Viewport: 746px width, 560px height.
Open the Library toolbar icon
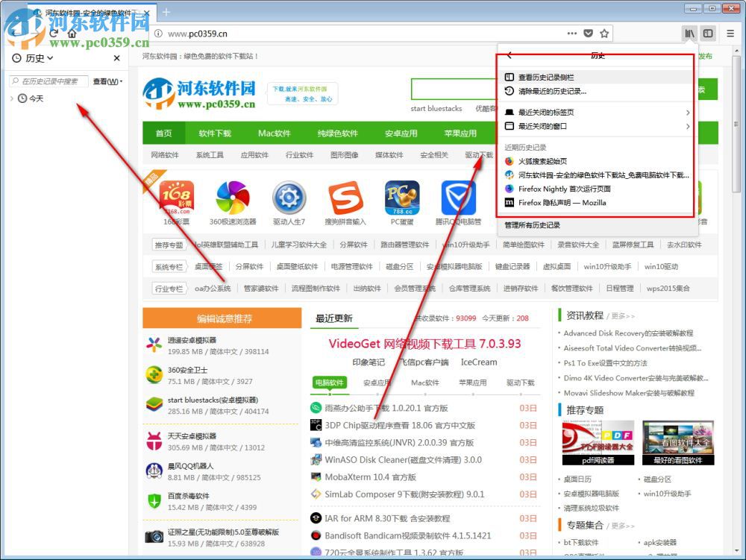691,33
